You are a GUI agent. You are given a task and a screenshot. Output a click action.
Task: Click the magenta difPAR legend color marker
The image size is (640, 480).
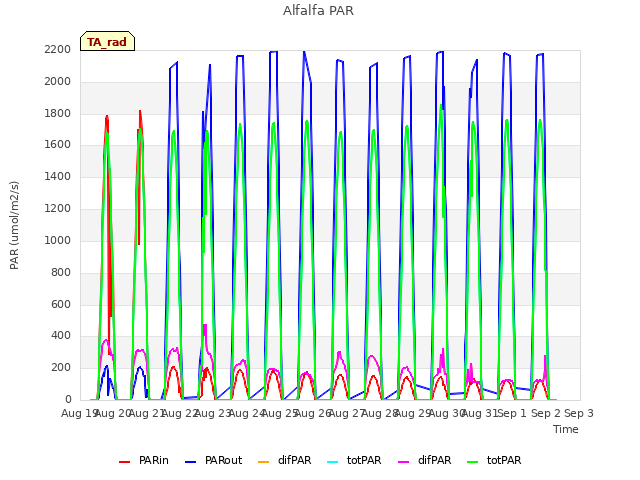(404, 462)
